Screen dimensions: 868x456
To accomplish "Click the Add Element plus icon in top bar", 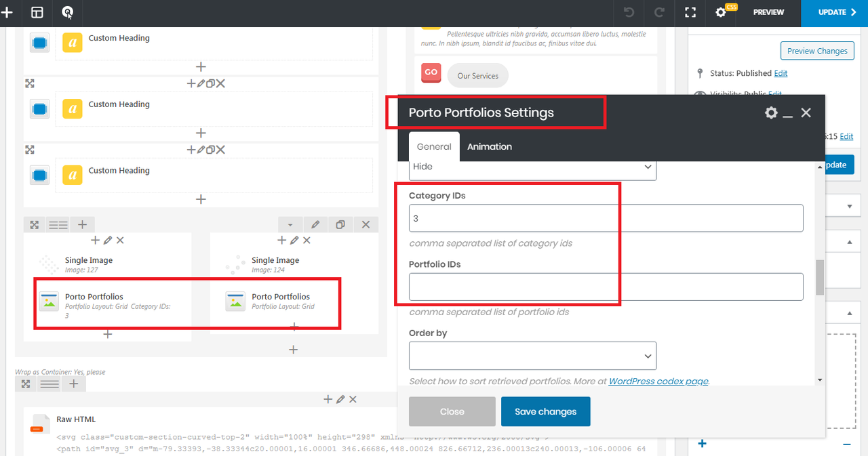I will click(7, 12).
